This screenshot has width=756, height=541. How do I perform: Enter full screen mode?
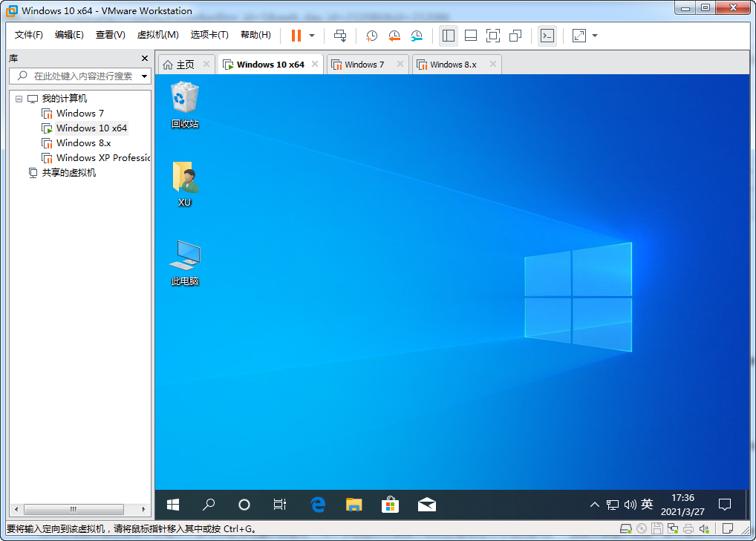coord(493,36)
